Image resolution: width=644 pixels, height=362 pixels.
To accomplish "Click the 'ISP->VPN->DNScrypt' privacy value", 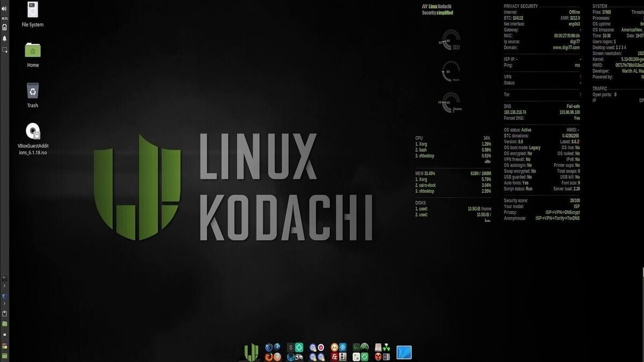I will (561, 212).
